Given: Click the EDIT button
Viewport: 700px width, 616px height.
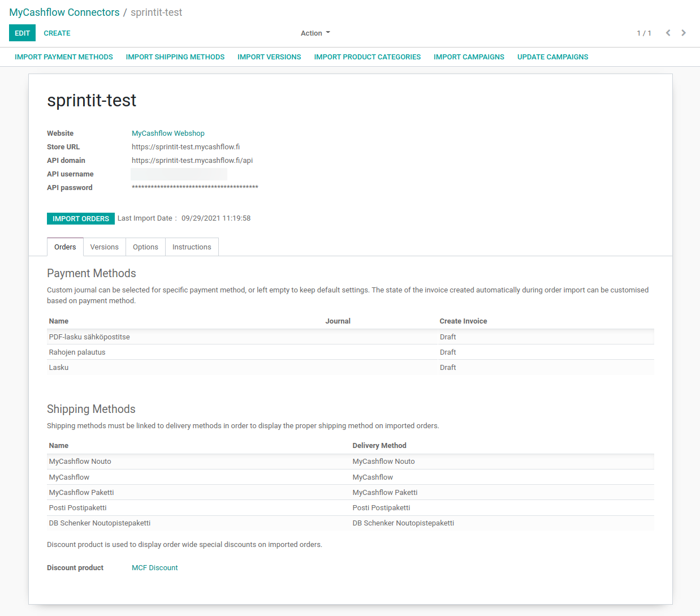Looking at the screenshot, I should click(23, 33).
